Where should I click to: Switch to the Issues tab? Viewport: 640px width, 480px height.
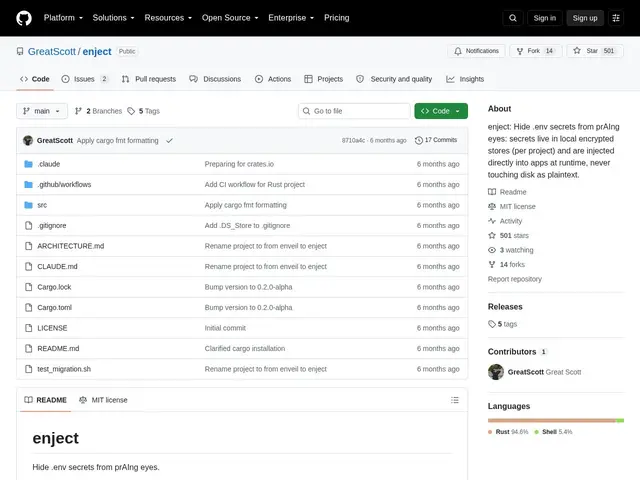(x=84, y=79)
